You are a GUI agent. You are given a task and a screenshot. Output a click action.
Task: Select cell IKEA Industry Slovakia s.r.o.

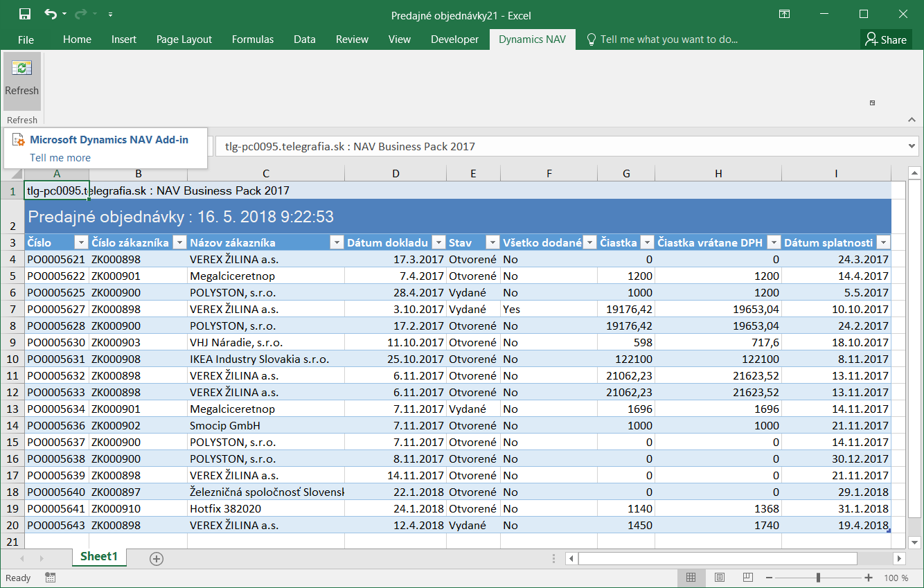pos(266,359)
